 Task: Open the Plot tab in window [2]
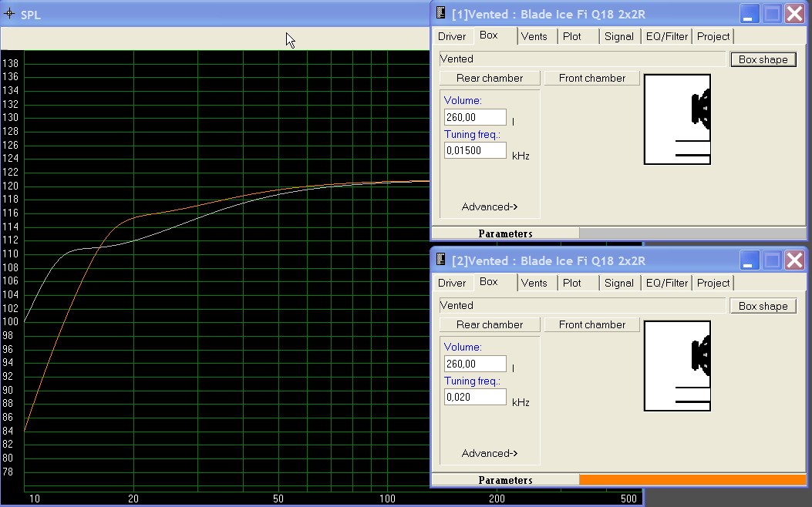[572, 283]
